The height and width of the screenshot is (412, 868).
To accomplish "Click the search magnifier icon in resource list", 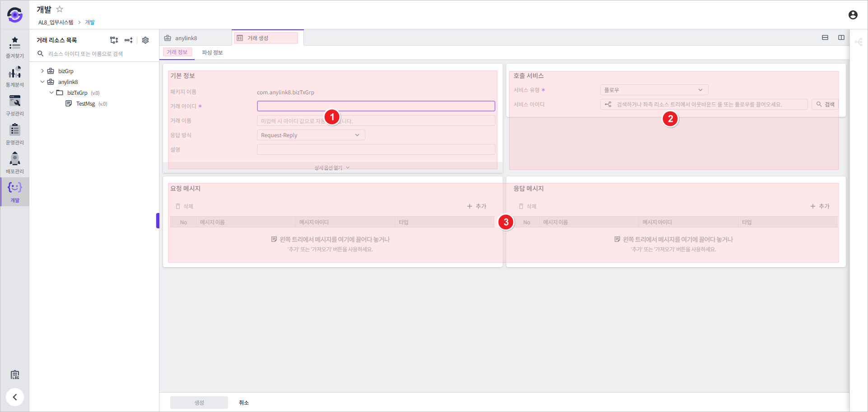I will click(41, 54).
